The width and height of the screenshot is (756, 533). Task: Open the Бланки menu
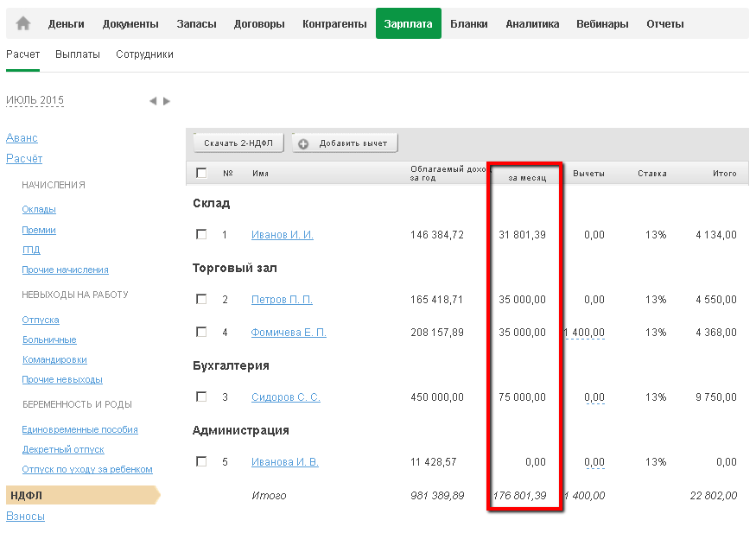468,23
